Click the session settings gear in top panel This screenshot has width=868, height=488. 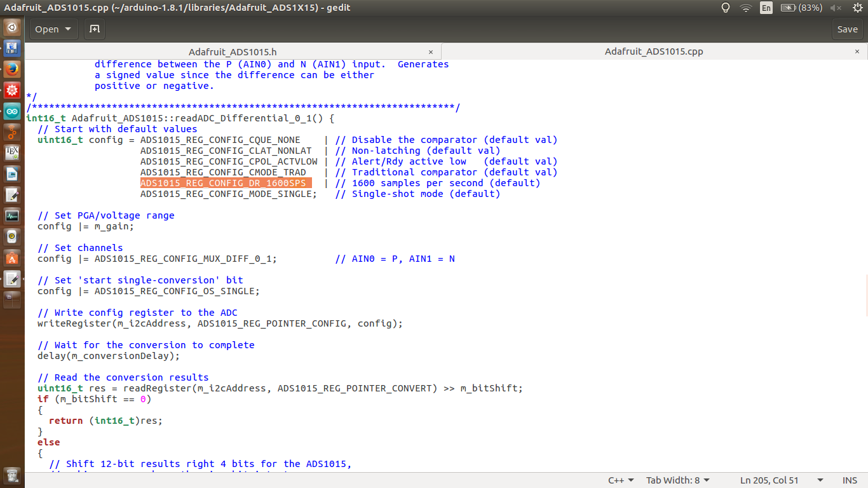tap(858, 8)
